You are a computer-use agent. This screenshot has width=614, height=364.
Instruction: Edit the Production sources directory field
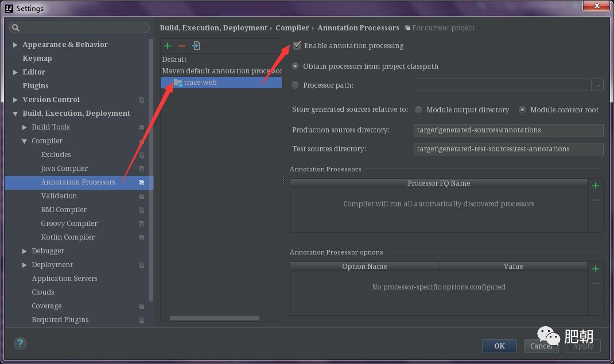pyautogui.click(x=508, y=130)
